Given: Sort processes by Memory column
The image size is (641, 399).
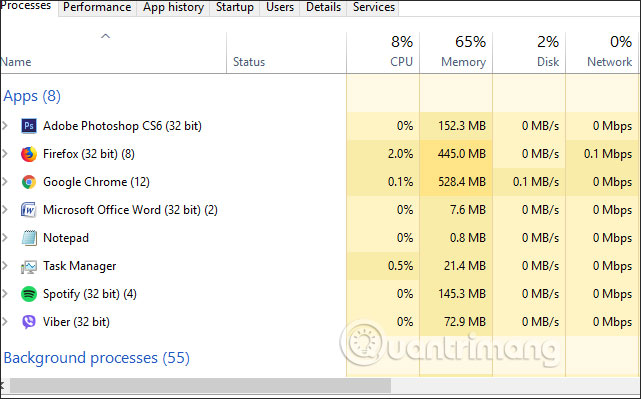Looking at the screenshot, I should coord(456,53).
